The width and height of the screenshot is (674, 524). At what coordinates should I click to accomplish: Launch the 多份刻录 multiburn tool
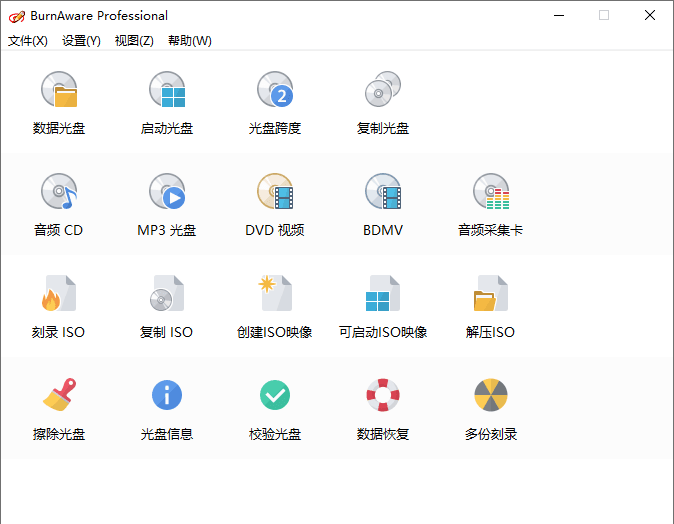[x=490, y=409]
